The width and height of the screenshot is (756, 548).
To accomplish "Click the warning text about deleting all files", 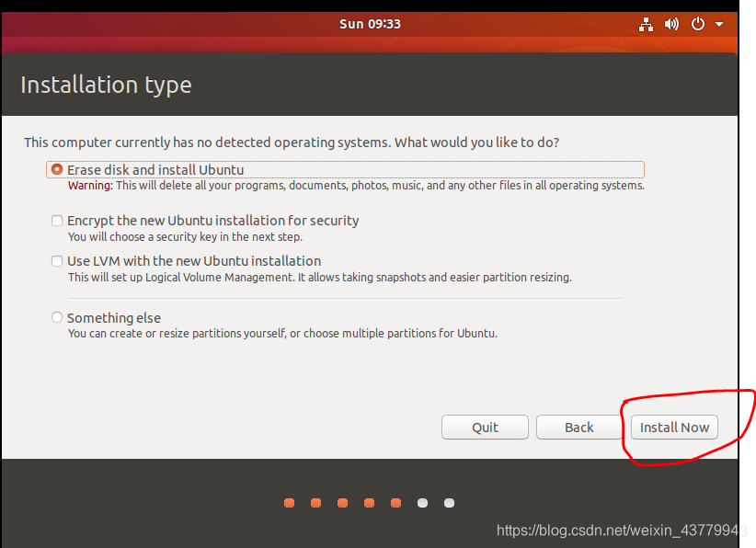I will [x=356, y=186].
